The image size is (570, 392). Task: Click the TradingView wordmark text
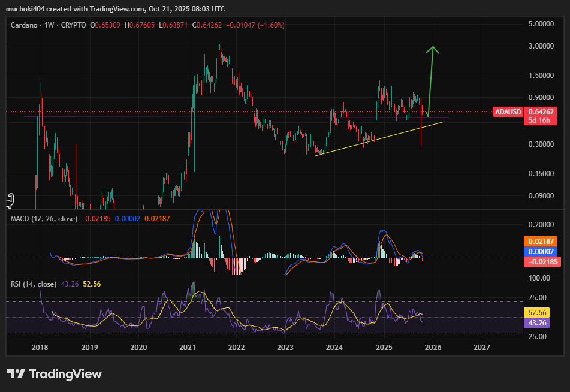pyautogui.click(x=65, y=374)
